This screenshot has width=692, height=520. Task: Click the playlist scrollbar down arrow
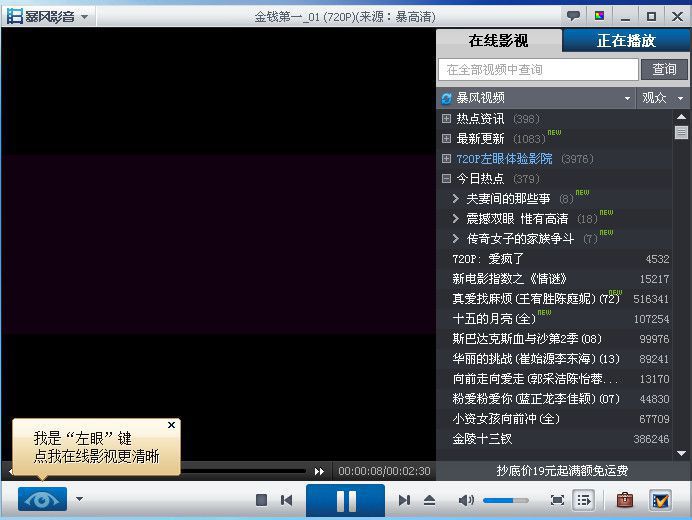pos(681,453)
